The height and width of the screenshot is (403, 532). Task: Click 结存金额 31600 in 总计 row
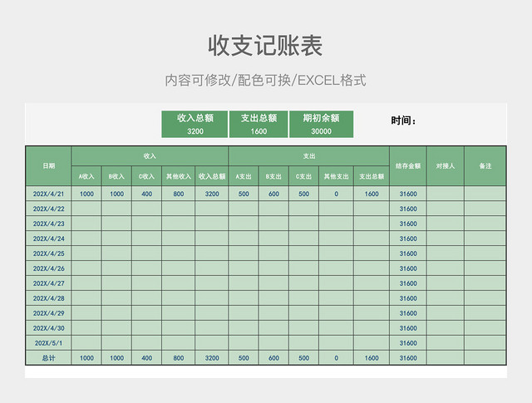click(x=408, y=358)
